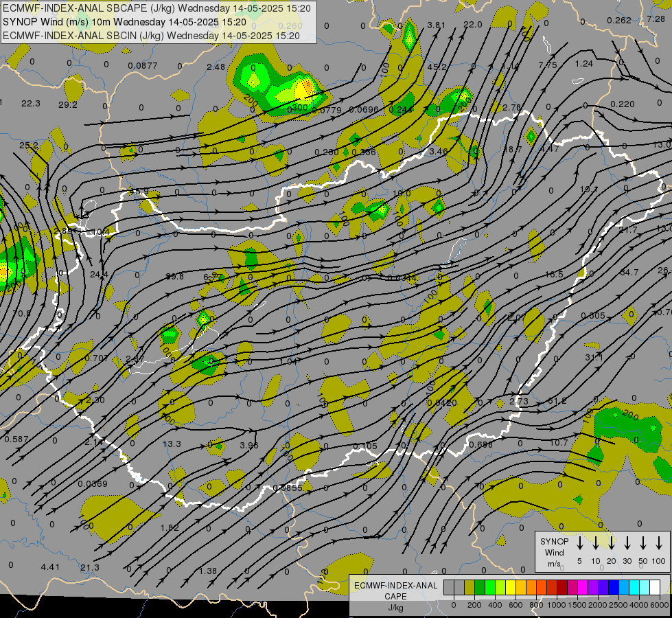Click the map value 16.5
This screenshot has height=618, width=672.
554,274
